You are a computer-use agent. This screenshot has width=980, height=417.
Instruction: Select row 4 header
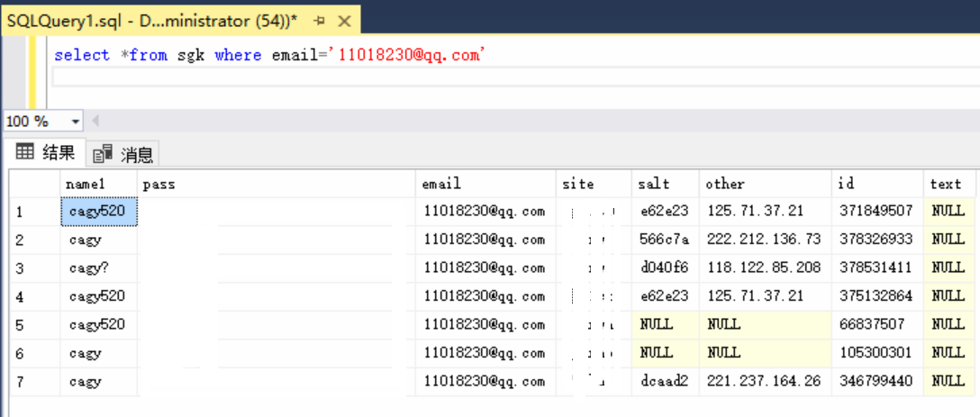(x=35, y=296)
